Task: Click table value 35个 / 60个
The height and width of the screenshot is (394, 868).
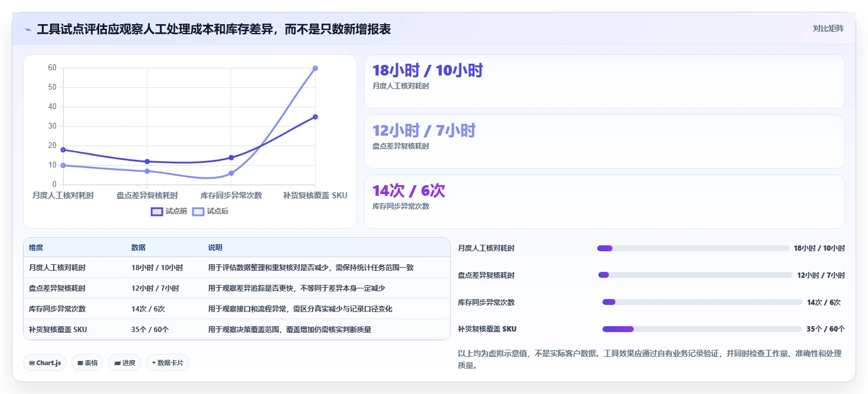Action: pos(150,329)
